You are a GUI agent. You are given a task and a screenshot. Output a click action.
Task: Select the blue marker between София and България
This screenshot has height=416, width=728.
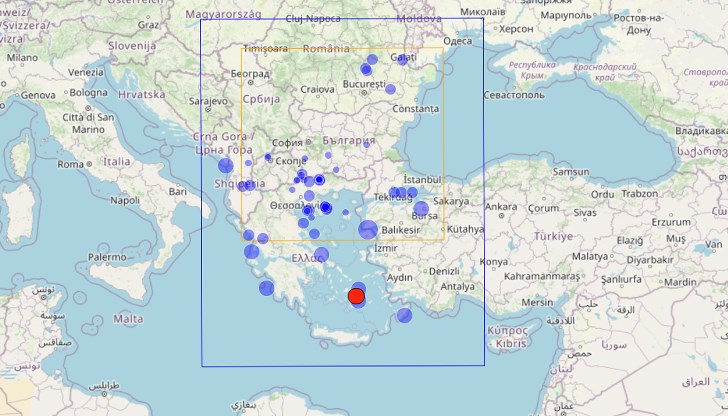click(x=328, y=154)
